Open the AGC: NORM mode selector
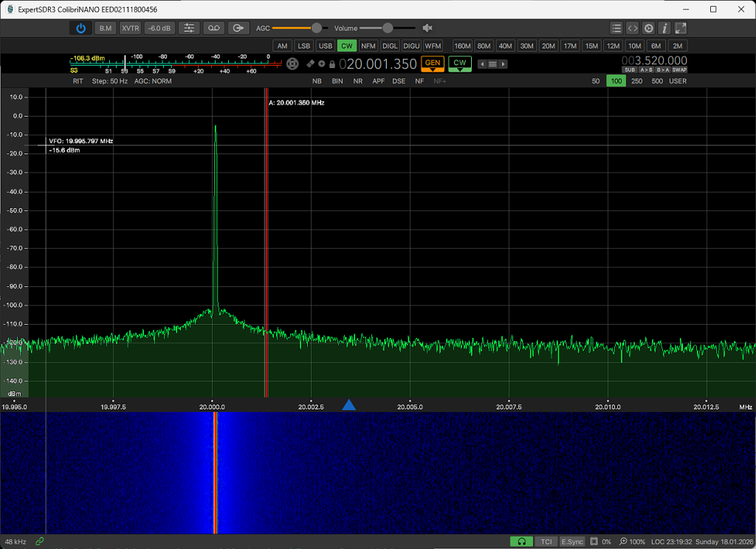Image resolution: width=756 pixels, height=549 pixels. coord(153,81)
